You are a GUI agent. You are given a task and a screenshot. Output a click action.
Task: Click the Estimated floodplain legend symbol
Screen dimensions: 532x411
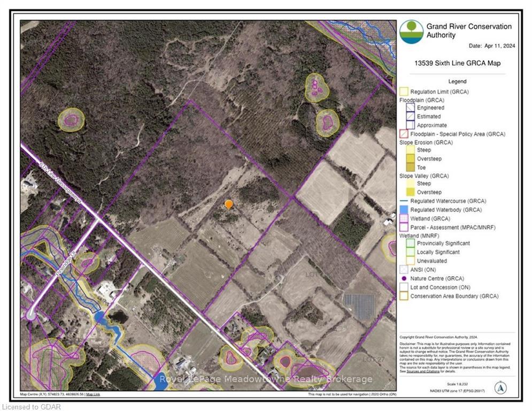(410, 117)
